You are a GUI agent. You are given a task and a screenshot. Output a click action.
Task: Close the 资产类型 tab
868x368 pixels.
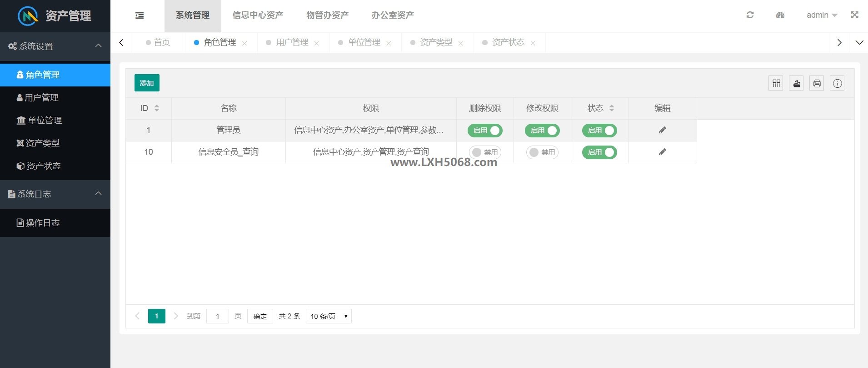coord(461,43)
